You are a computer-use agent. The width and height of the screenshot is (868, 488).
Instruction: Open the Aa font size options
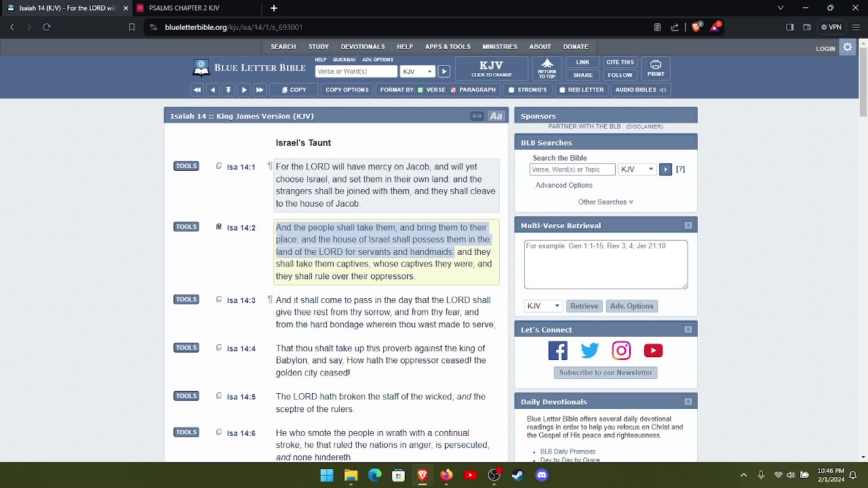pos(496,116)
